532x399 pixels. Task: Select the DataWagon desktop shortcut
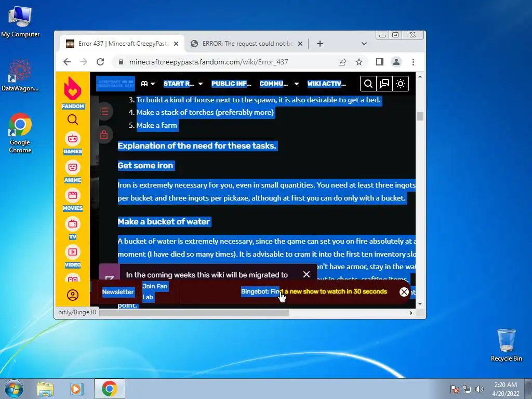point(20,75)
